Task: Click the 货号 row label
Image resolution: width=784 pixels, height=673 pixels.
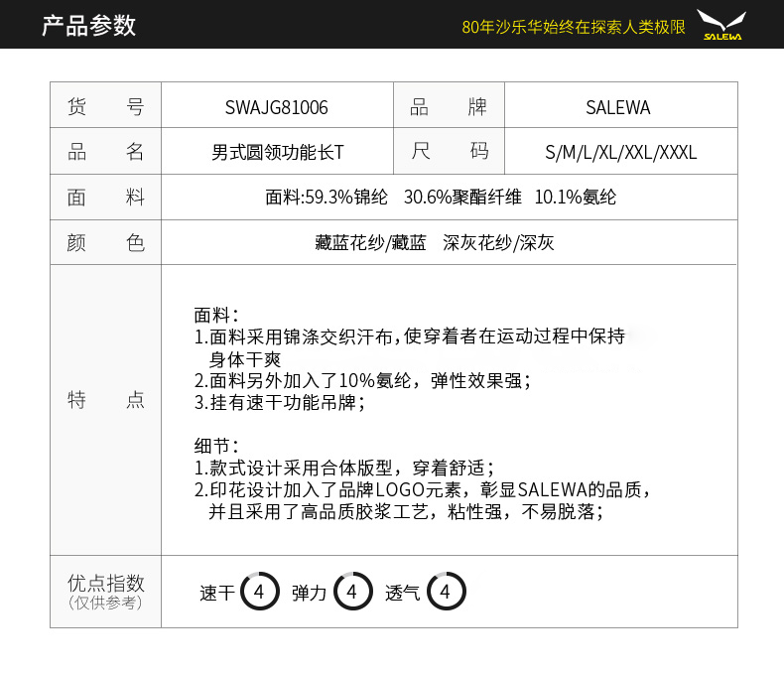Action: click(105, 107)
